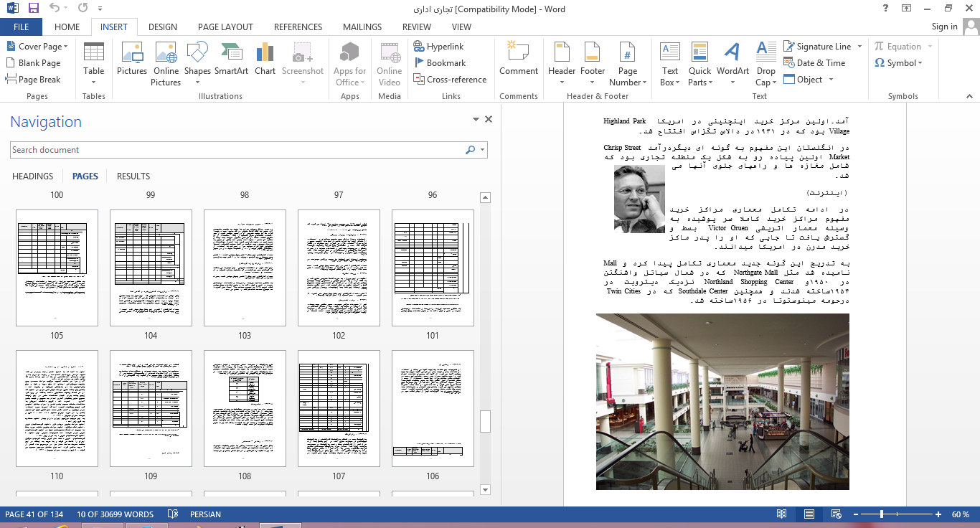Screen dimensions: 980x528
Task: Click Sign in at top right
Action: [x=944, y=27]
